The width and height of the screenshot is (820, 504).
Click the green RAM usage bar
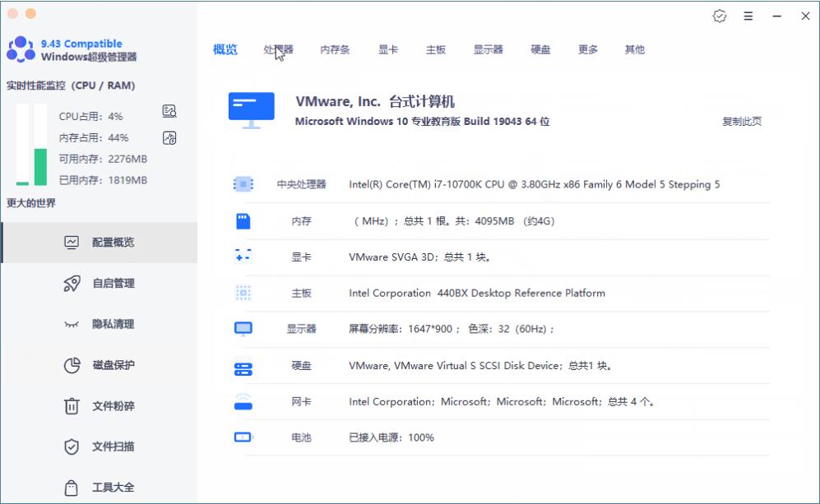point(41,167)
